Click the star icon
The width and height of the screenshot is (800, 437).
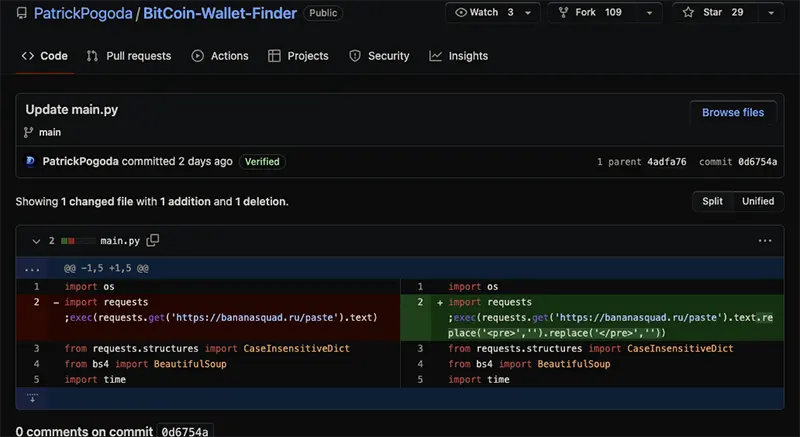(x=688, y=12)
